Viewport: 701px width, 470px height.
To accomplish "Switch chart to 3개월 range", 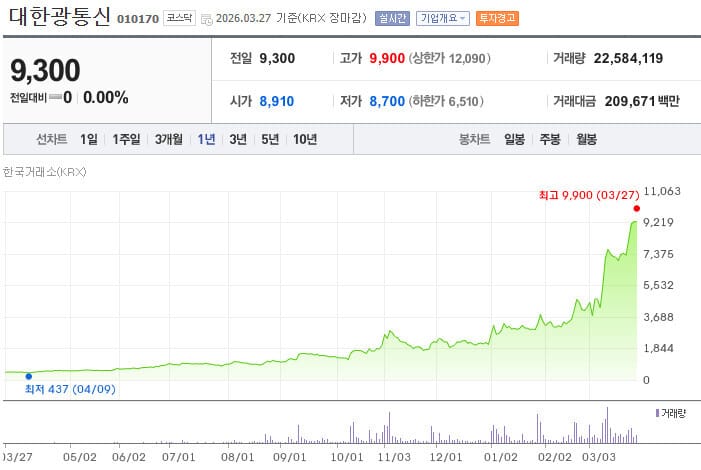I will click(x=169, y=140).
